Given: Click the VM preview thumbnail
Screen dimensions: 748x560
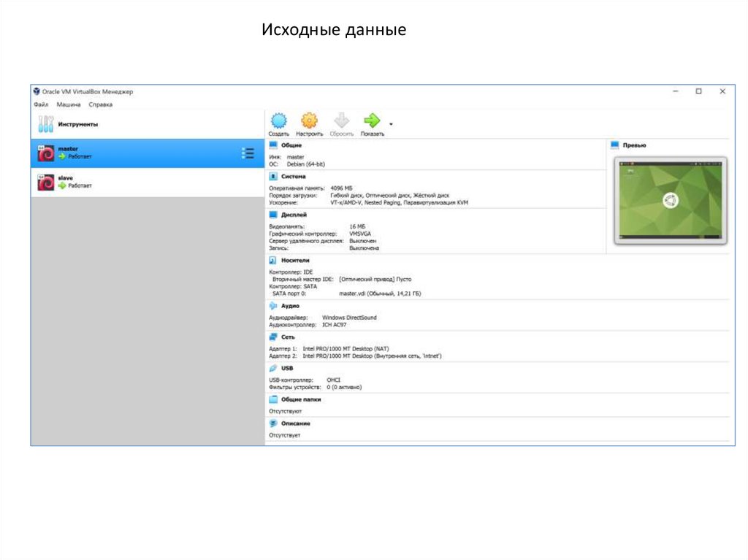Looking at the screenshot, I should [x=671, y=200].
